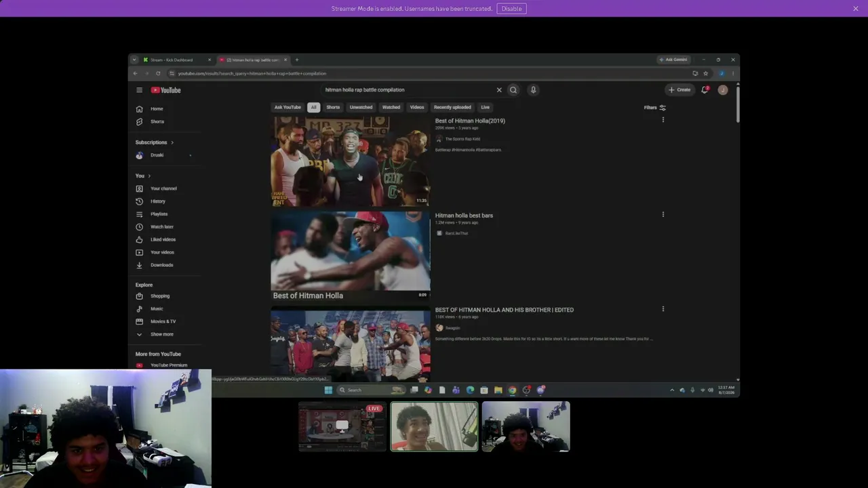Open Music under Explore
Image resolution: width=868 pixels, height=488 pixels.
tap(150, 309)
